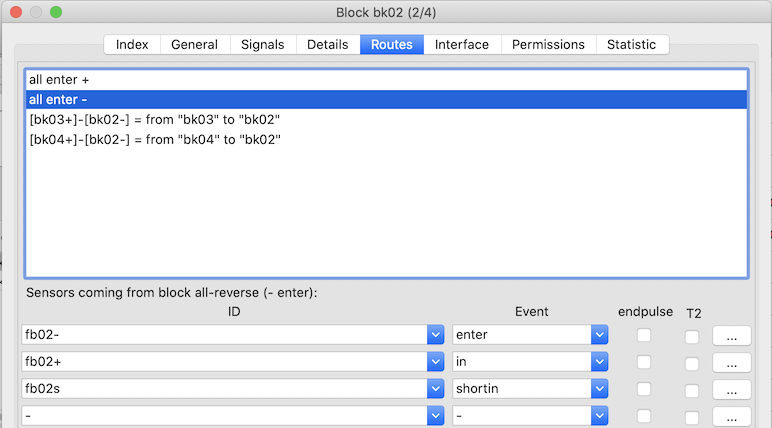The image size is (772, 428).
Task: Open the "enter" event dropdown
Action: pos(599,335)
